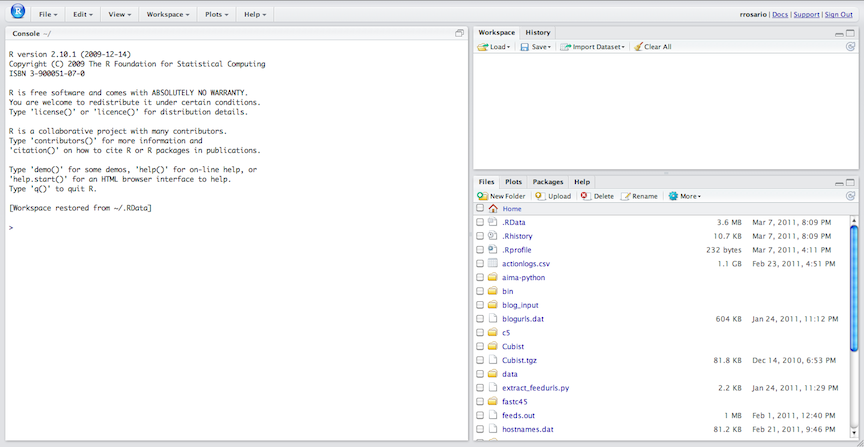Screen dimensions: 864x447
Task: Click the aima-python folder icon
Action: click(493, 277)
